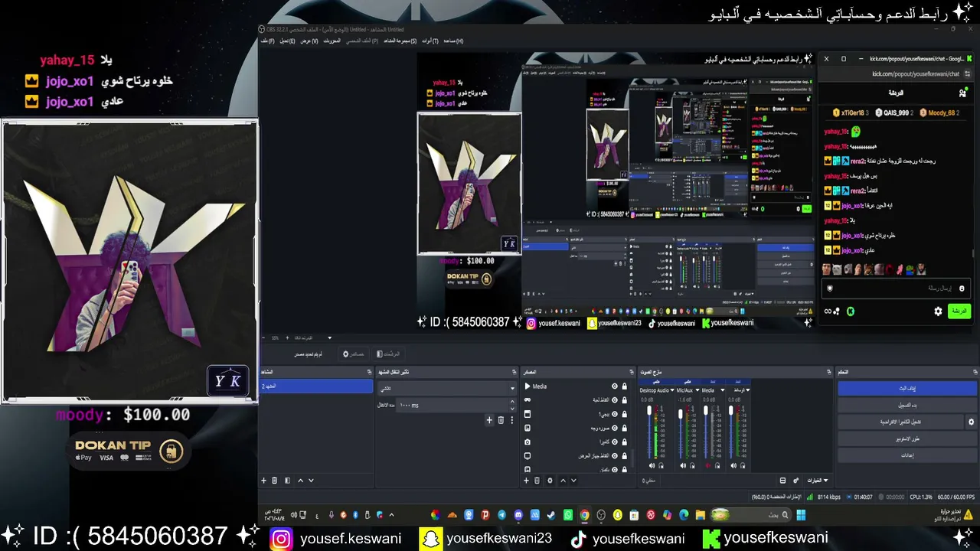This screenshot has height=551, width=980.
Task: Open File Explorer from the taskbar
Action: pos(700,515)
